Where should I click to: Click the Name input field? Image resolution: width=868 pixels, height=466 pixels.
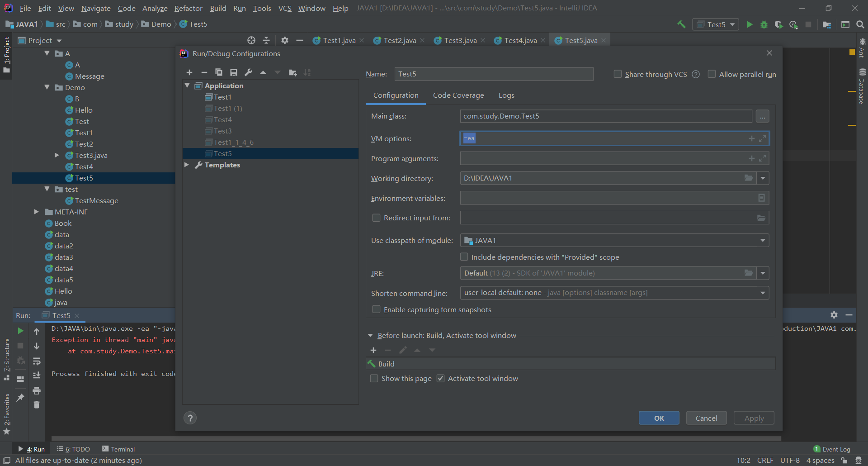494,74
